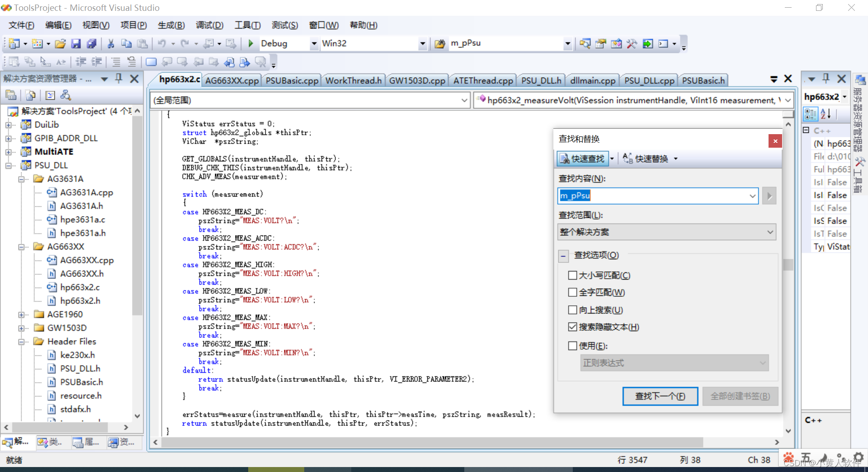Click the Quick Find icon button

click(x=583, y=159)
